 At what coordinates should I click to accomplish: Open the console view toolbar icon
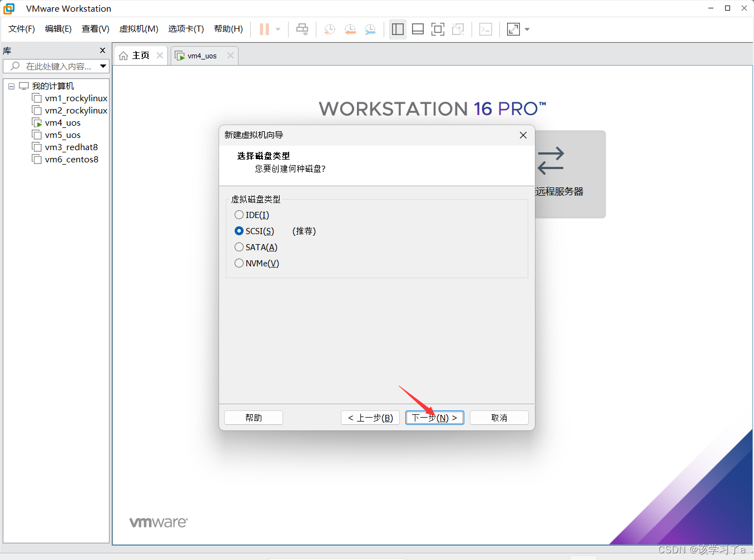tap(485, 29)
